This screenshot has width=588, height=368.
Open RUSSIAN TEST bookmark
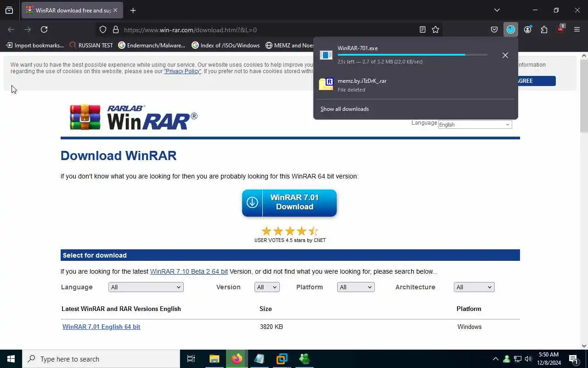coord(91,45)
